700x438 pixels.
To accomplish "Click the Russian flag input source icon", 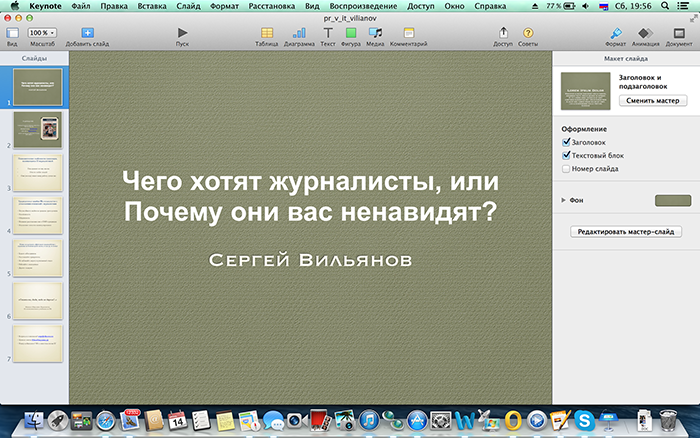I will pos(604,6).
